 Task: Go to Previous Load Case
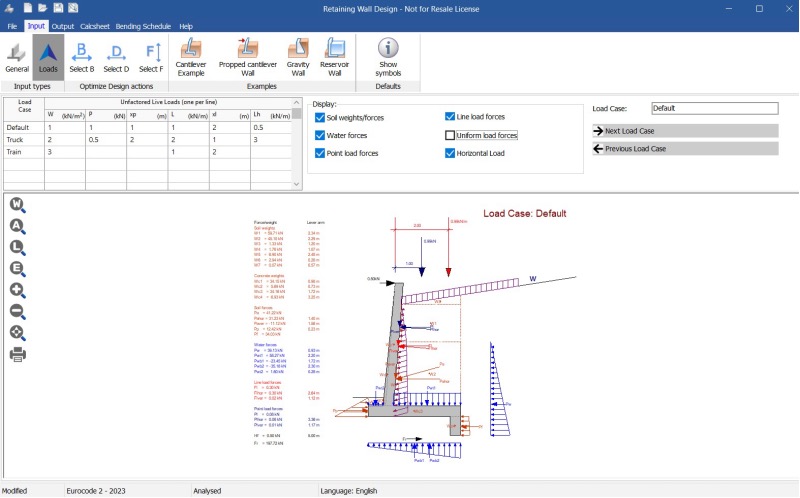click(x=685, y=148)
